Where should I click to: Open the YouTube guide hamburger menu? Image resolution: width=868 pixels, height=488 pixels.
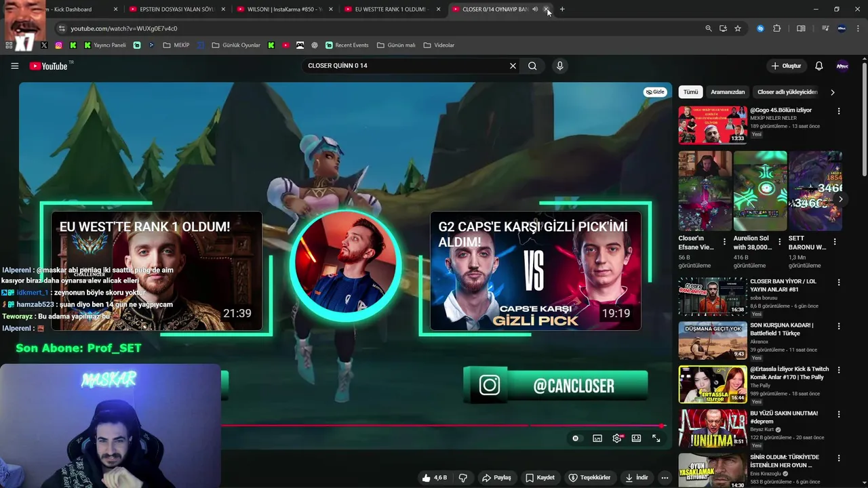[x=14, y=66]
